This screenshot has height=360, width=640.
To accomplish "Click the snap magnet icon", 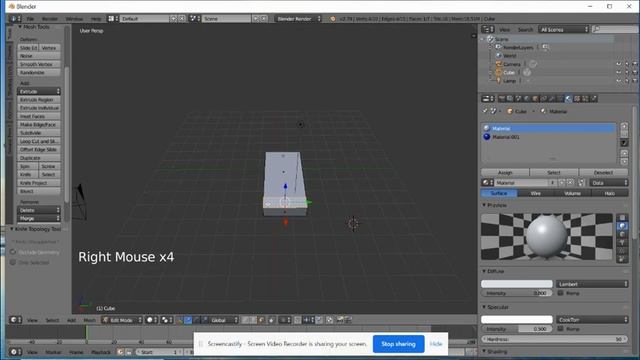I will (x=298, y=320).
